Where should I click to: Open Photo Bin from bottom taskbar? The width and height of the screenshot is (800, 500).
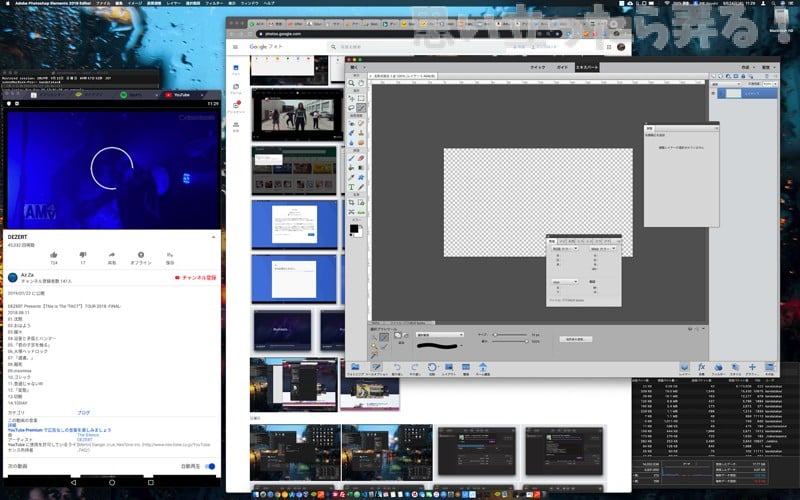pyautogui.click(x=355, y=369)
